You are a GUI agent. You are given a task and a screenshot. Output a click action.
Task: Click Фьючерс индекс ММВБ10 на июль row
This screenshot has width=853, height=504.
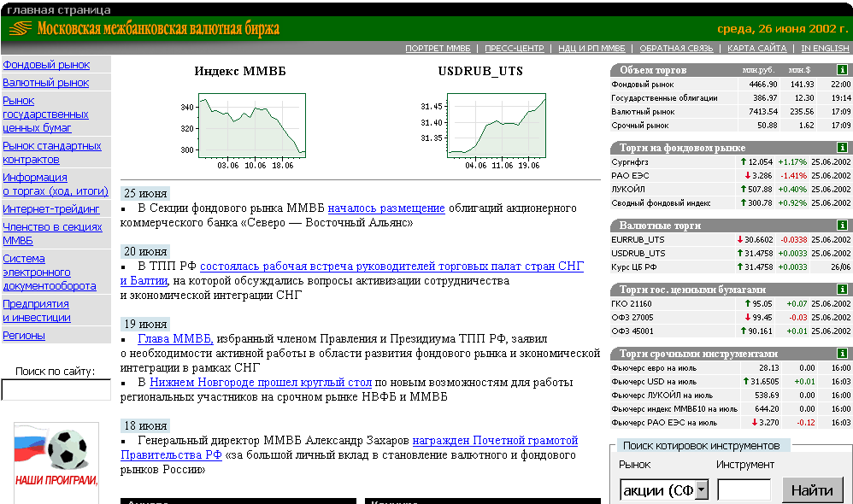tap(731, 409)
